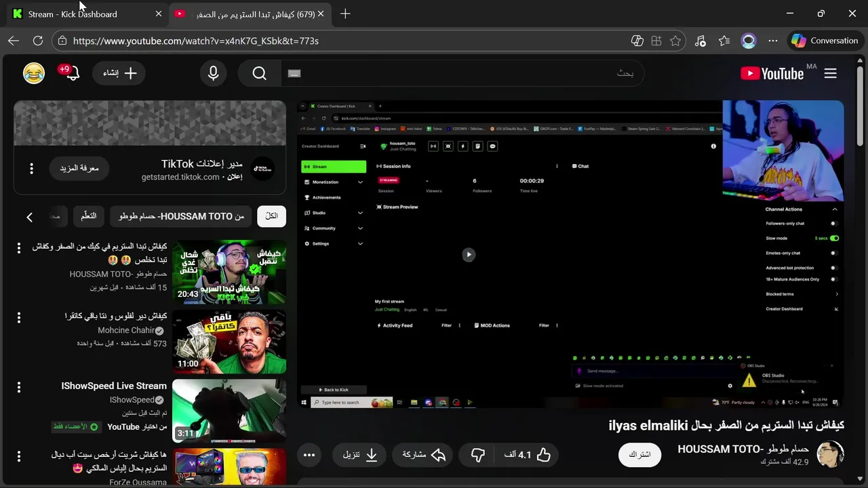Open the IShowSpeed Live Stream title

pyautogui.click(x=114, y=386)
